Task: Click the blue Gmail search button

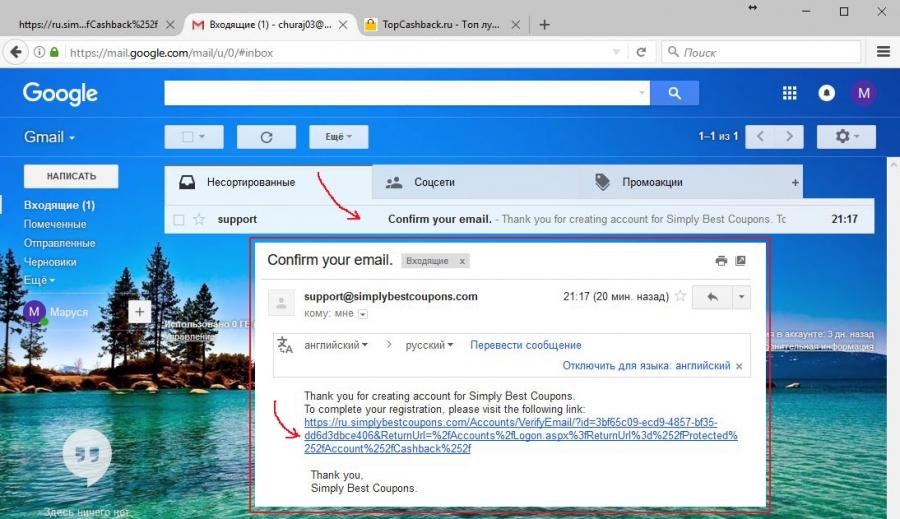Action: coord(674,93)
